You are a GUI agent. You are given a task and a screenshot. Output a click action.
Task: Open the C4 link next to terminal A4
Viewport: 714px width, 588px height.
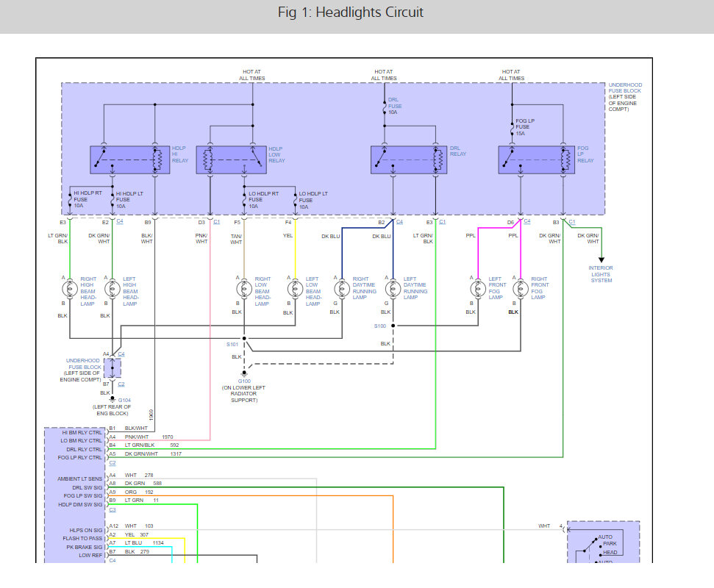pyautogui.click(x=121, y=354)
